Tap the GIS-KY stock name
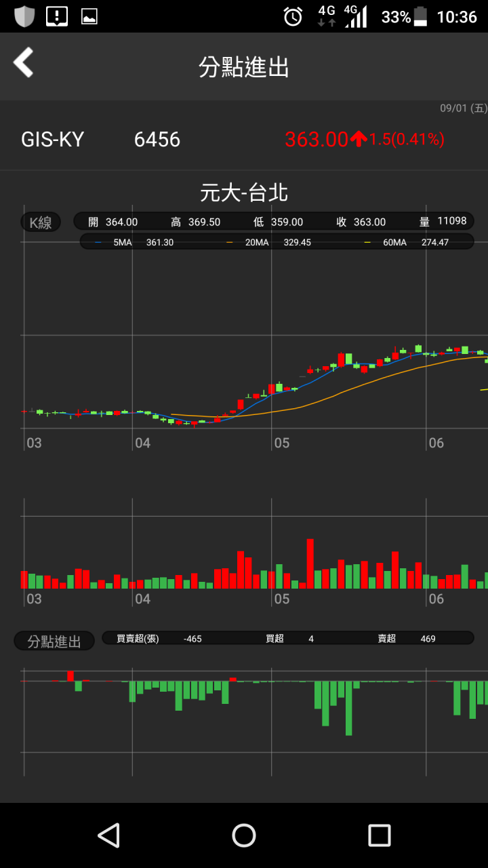Image resolution: width=488 pixels, height=868 pixels. click(52, 139)
